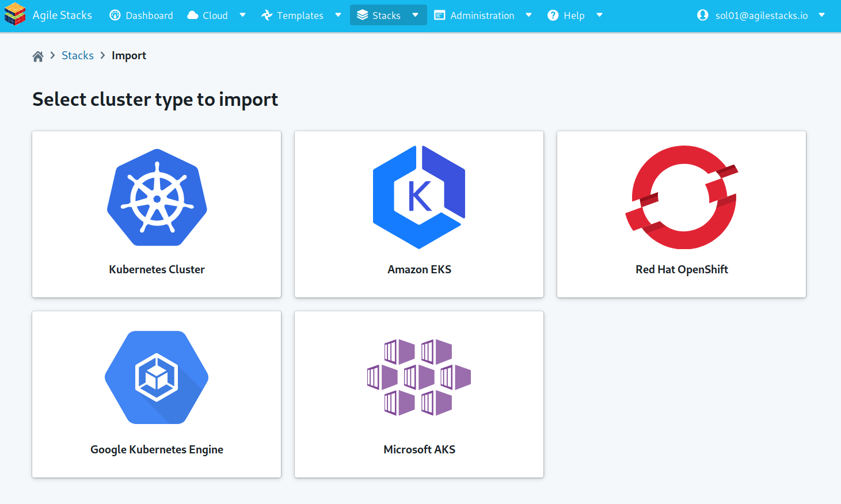Click the Cloud icon in navbar
The height and width of the screenshot is (504, 841).
click(x=193, y=16)
